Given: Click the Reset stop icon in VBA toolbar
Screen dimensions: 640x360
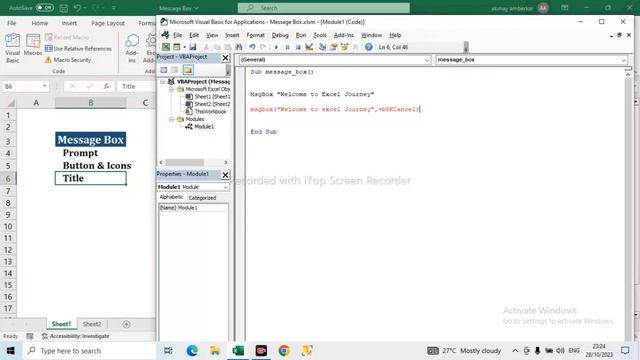Looking at the screenshot, I should (298, 47).
